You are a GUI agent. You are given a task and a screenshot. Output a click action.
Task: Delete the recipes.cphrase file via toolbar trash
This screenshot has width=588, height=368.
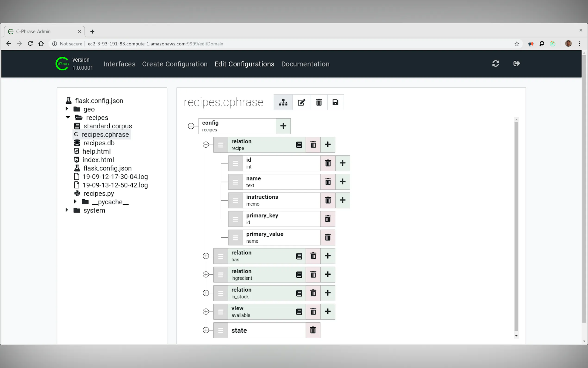click(x=319, y=102)
